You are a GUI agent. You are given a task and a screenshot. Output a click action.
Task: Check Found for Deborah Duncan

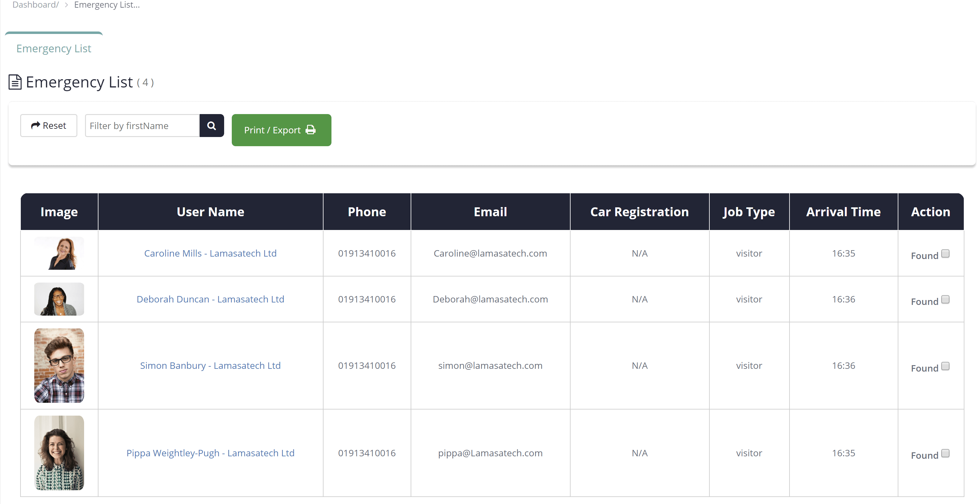tap(945, 300)
